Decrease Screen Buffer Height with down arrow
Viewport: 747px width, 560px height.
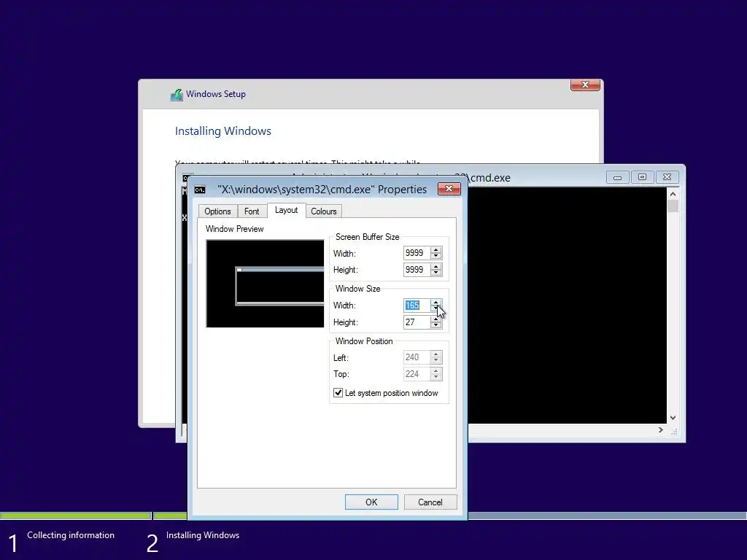click(x=436, y=273)
